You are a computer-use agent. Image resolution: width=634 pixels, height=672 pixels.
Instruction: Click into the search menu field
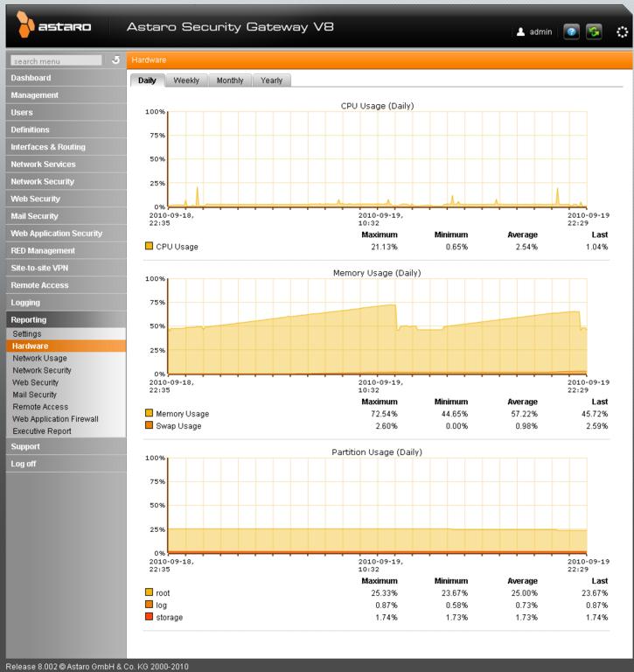[x=56, y=60]
